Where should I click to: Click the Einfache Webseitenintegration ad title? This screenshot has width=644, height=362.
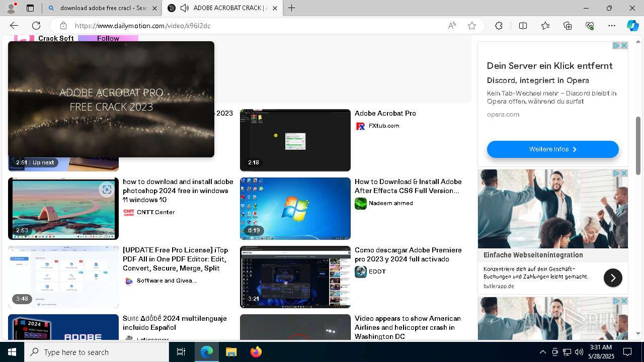(533, 255)
